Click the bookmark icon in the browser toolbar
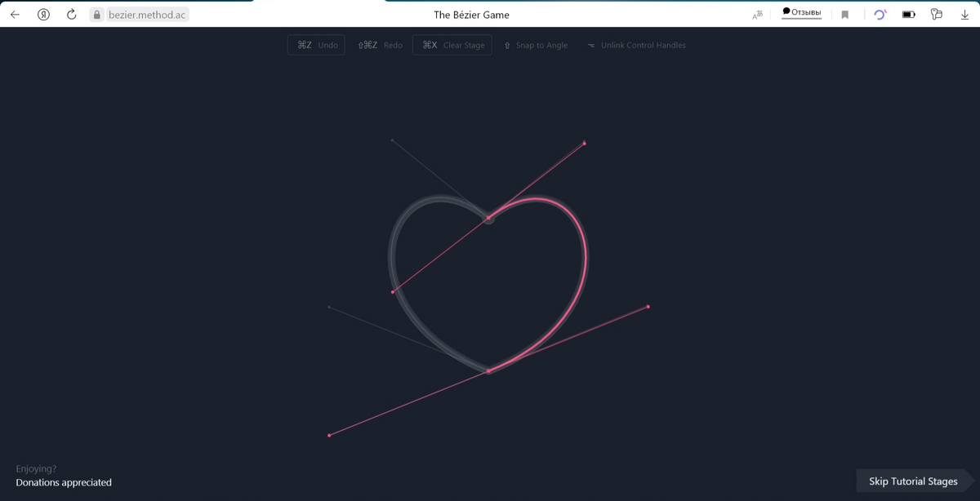 pos(844,14)
